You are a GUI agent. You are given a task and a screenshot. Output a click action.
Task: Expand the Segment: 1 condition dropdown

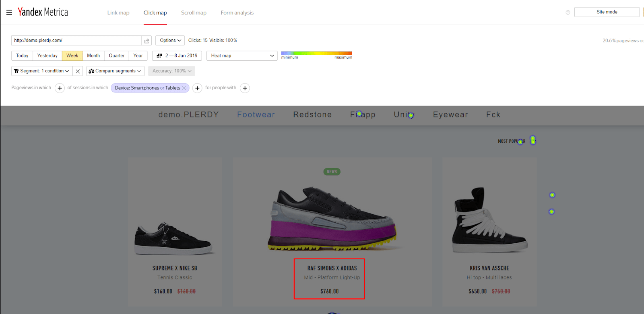tap(42, 71)
